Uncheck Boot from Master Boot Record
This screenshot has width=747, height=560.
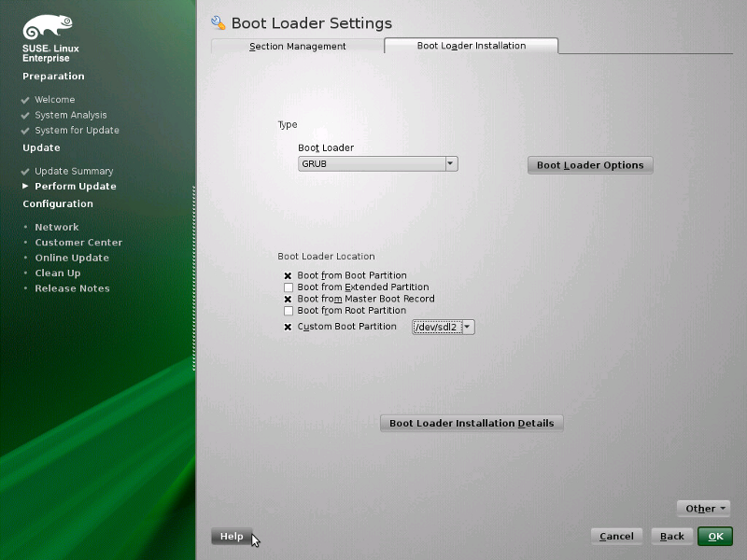[x=289, y=300]
